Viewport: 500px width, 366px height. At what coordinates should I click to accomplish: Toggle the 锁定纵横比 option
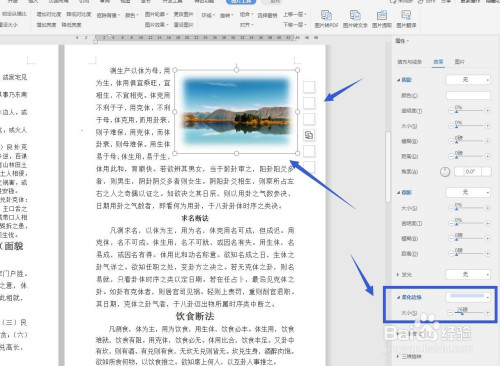14,14
